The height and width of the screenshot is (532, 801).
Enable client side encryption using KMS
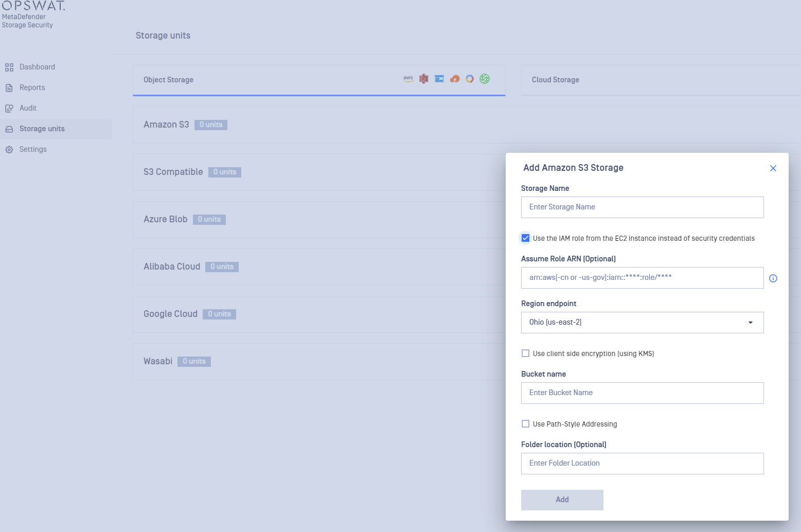(525, 353)
